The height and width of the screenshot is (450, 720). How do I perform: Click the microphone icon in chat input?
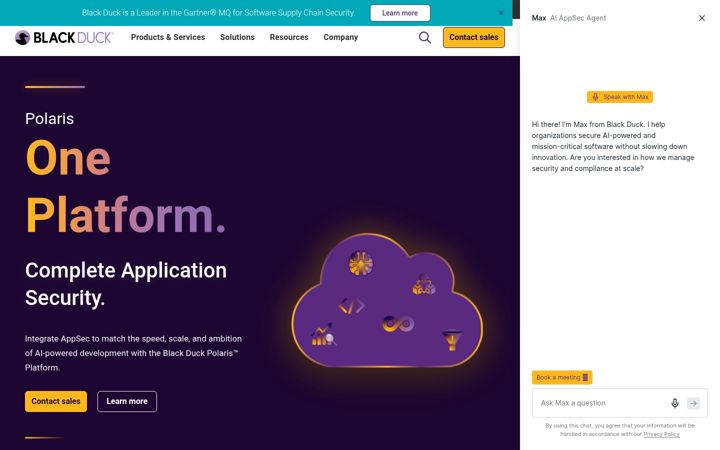pos(675,403)
